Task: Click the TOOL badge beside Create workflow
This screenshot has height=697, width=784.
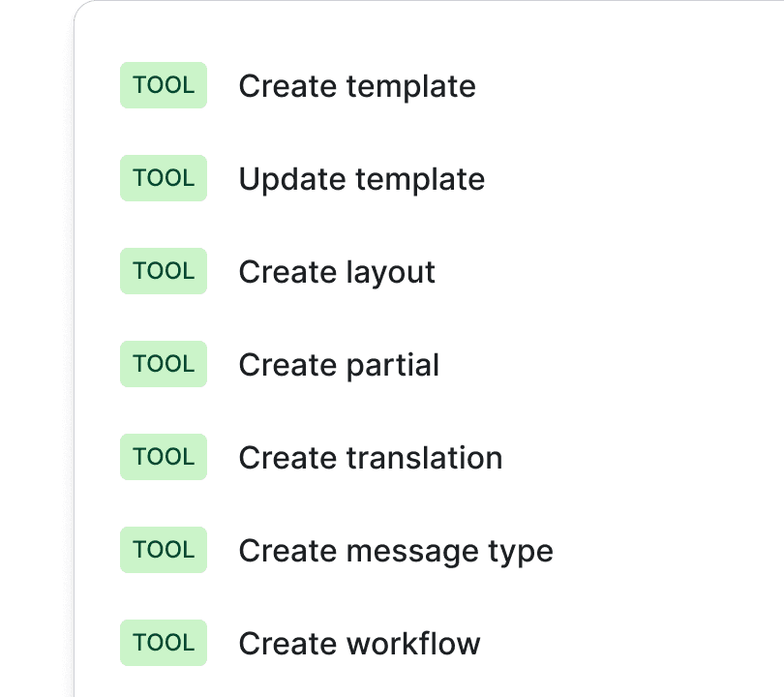Action: [x=163, y=643]
